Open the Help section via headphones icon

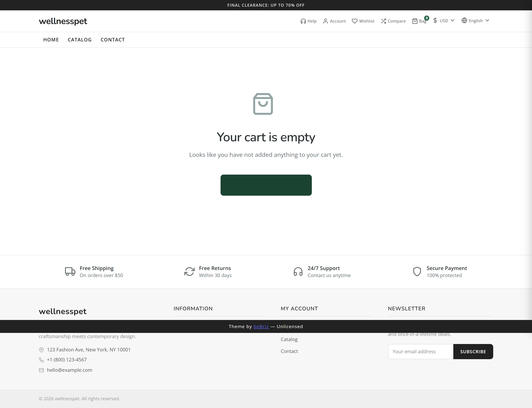[x=303, y=21]
